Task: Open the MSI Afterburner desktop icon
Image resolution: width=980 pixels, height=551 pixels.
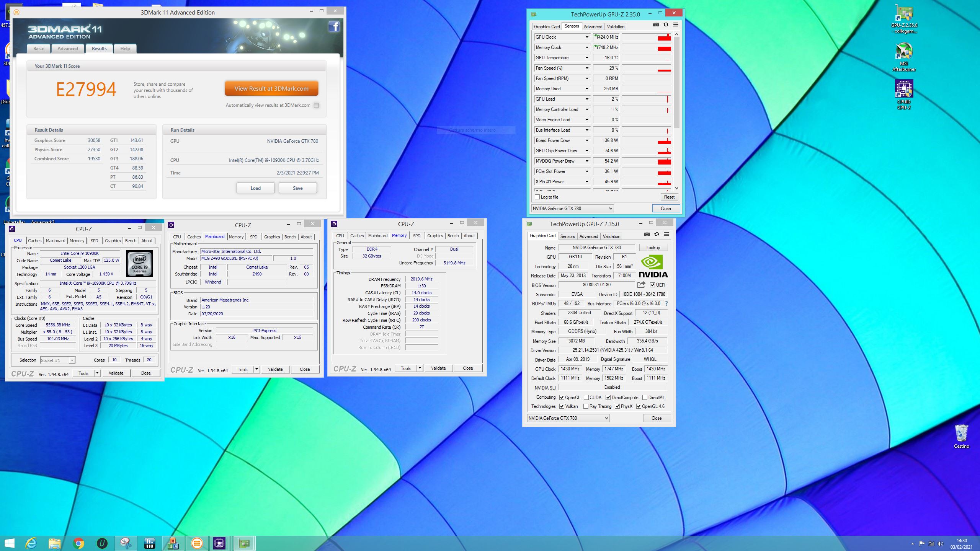Action: pos(904,57)
